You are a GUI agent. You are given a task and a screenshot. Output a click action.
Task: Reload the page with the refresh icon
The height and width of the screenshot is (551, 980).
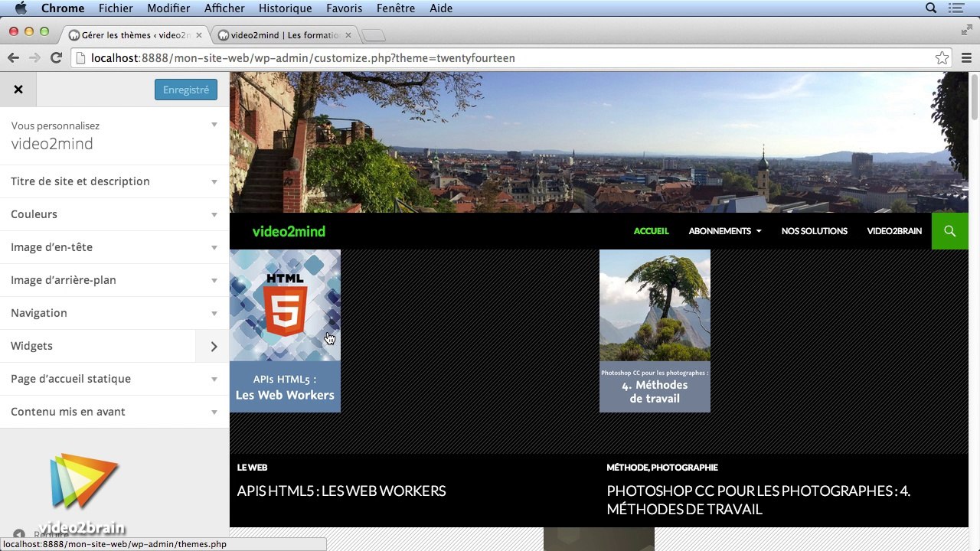pyautogui.click(x=56, y=58)
